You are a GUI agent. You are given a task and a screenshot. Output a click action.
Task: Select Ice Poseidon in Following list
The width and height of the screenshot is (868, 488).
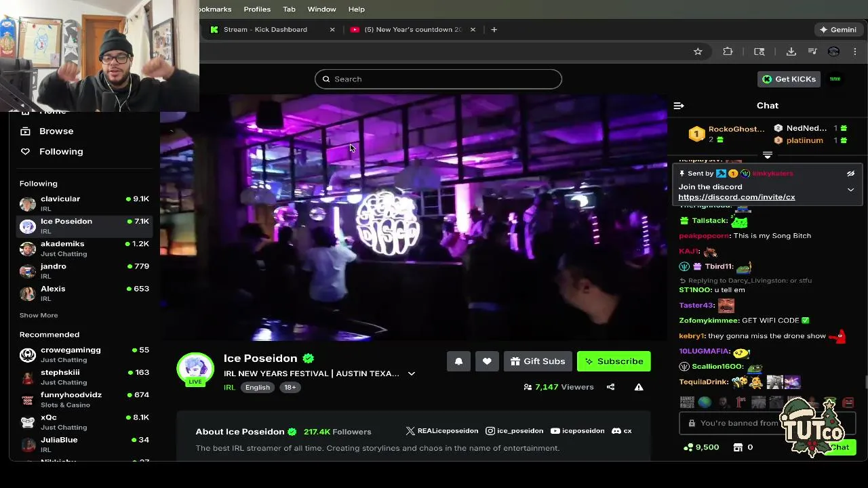[x=85, y=226]
